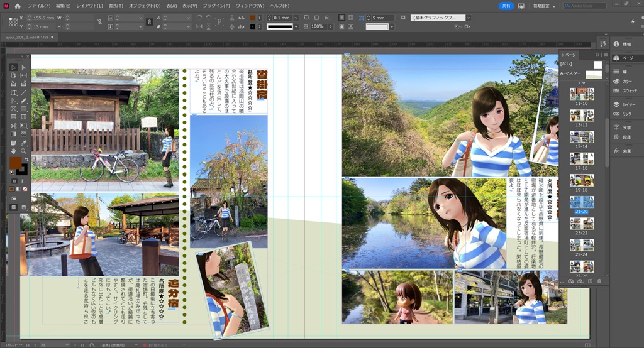Select the Scissors tool
Image resolution: width=644 pixels, height=348 pixels.
pos(14,126)
